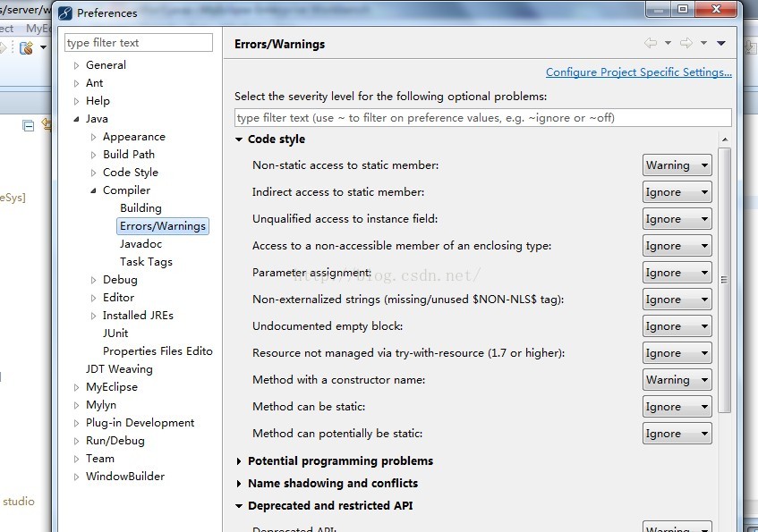Expand the General tree node
Image resolution: width=758 pixels, height=532 pixels.
tap(76, 65)
